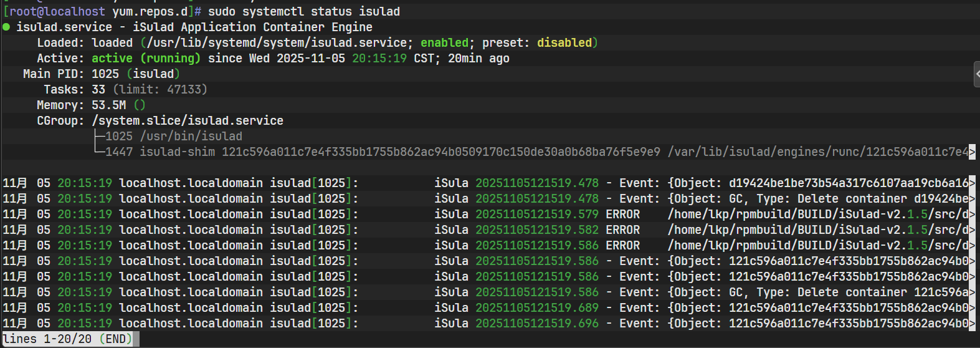Click the log line stamped 20251105121519.689
980x348 pixels.
(489, 307)
